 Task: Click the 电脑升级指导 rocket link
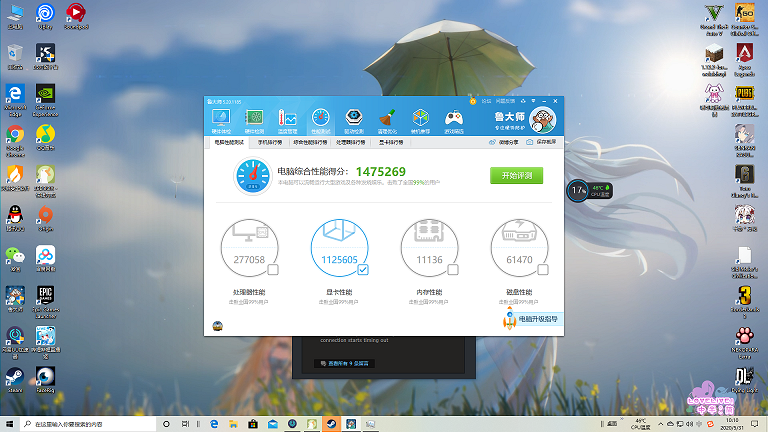tap(532, 319)
